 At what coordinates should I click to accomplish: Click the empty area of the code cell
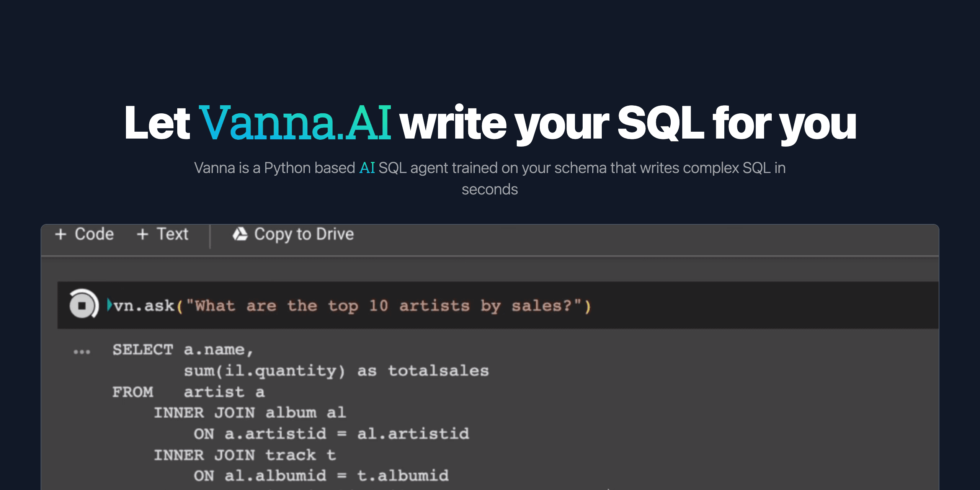[x=766, y=305]
